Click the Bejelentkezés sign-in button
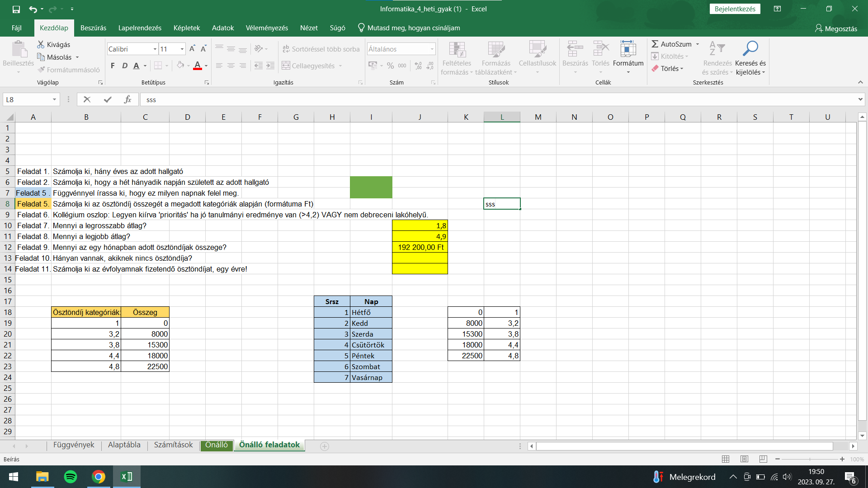 pyautogui.click(x=735, y=9)
